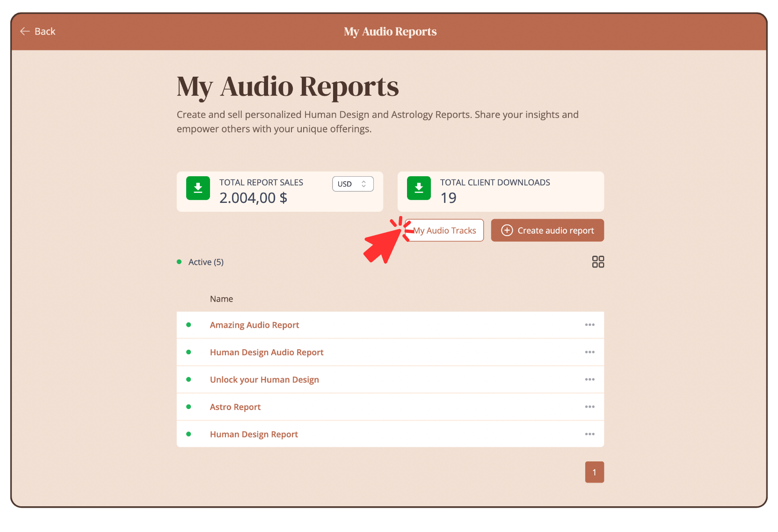Open ellipsis menu for Astro Report
Image resolution: width=778 pixels, height=532 pixels.
click(x=589, y=407)
